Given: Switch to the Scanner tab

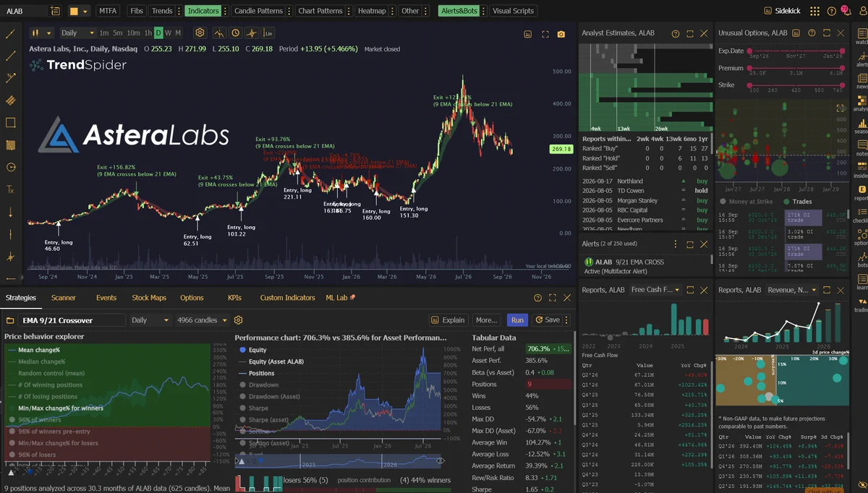Looking at the screenshot, I should point(64,298).
